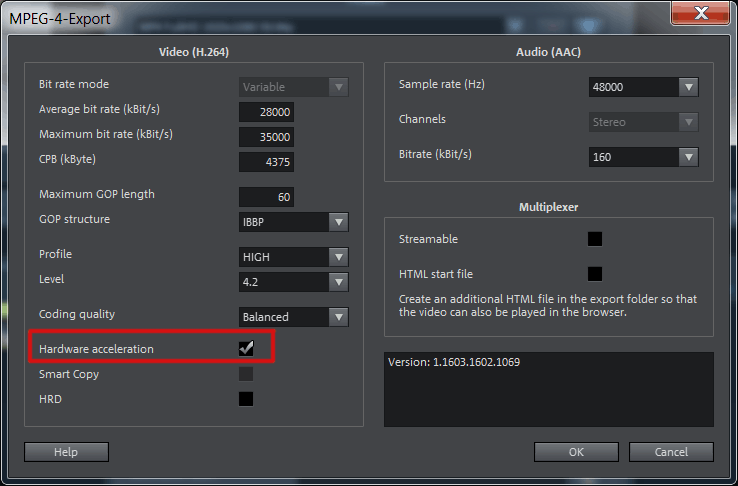Viewport: 738px width, 486px height.
Task: Open the Profile dropdown set to HIGH
Action: [294, 257]
